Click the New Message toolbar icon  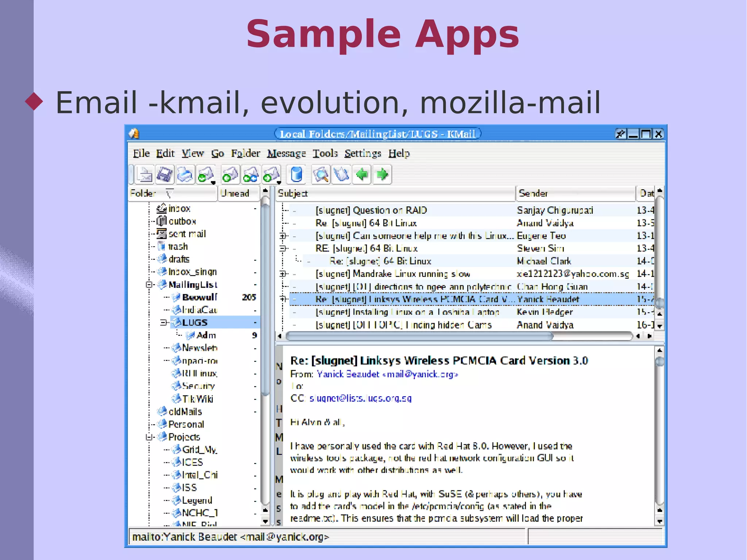(x=145, y=174)
